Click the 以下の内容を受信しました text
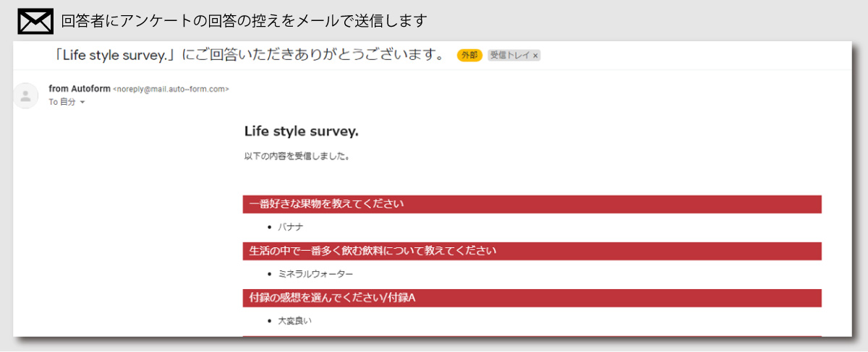Image resolution: width=868 pixels, height=352 pixels. point(297,155)
